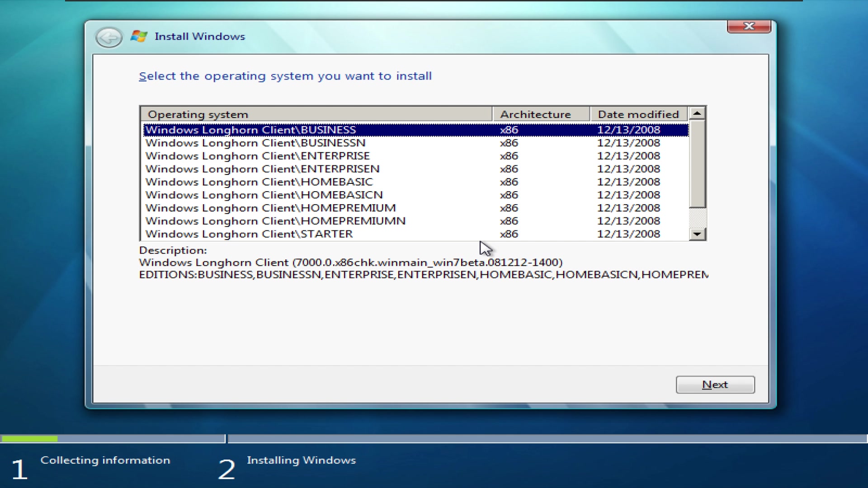Select Windows Longhorn Client\STARTER row
Image resolution: width=868 pixels, height=488 pixels.
point(416,234)
